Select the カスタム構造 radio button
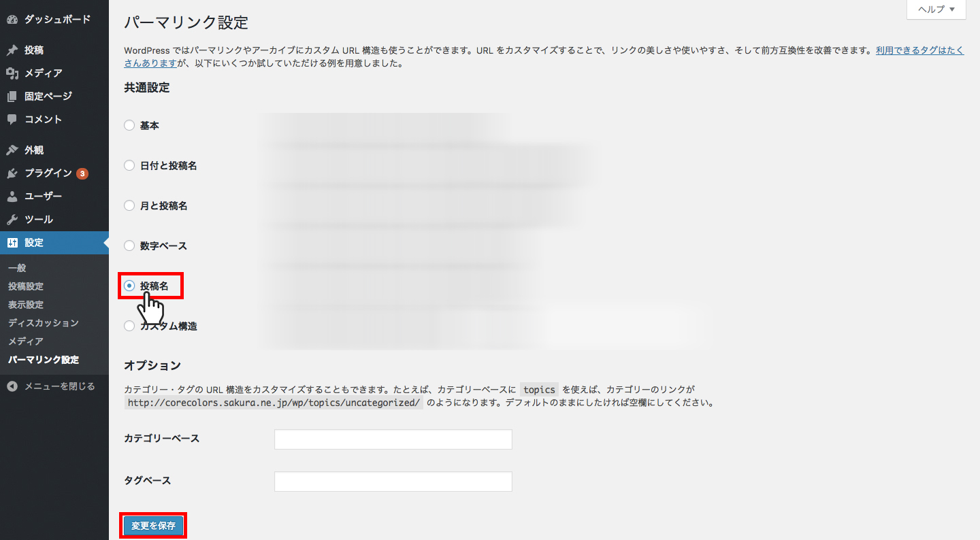 (129, 326)
